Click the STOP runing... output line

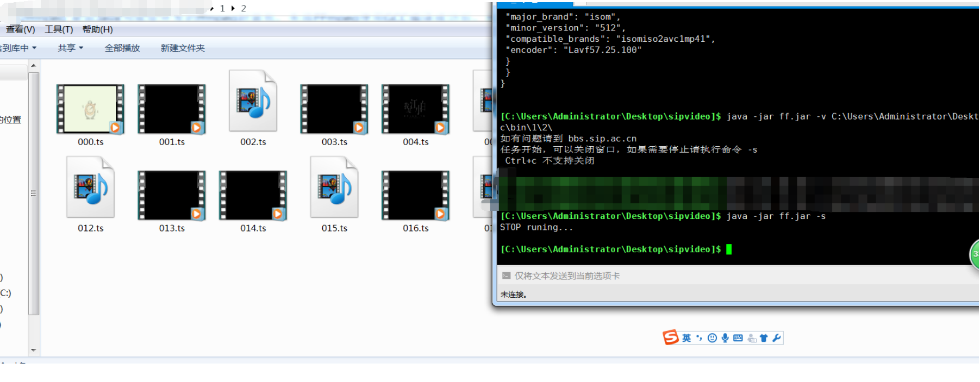click(536, 227)
